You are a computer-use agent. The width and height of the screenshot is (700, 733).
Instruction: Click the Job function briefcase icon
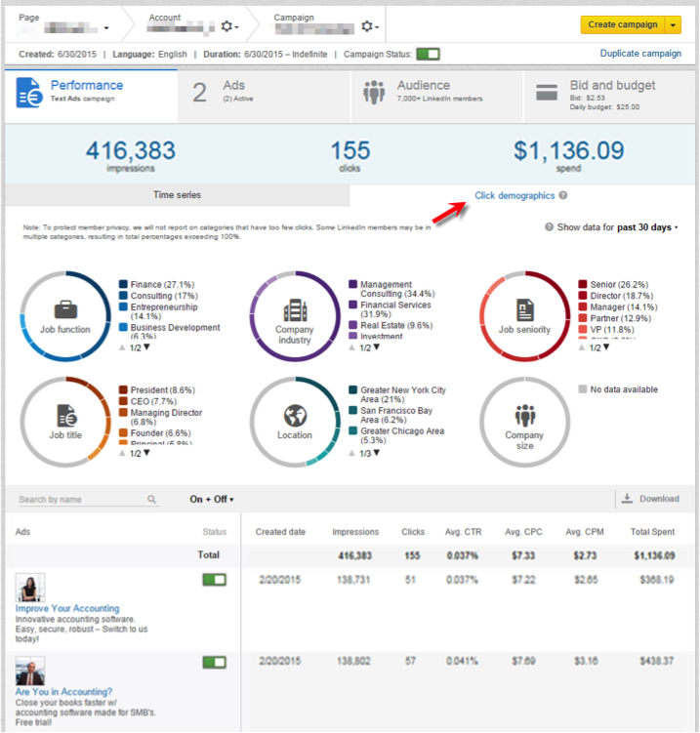pyautogui.click(x=65, y=310)
